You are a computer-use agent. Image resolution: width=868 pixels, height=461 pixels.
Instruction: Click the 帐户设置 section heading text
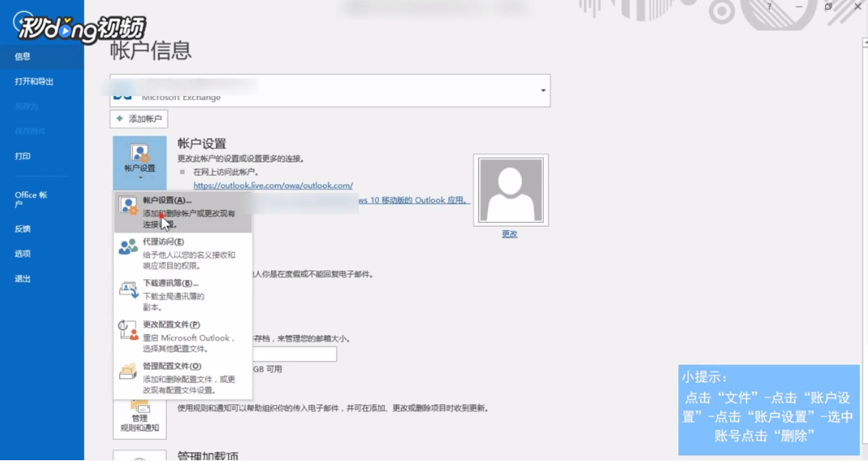(x=202, y=144)
